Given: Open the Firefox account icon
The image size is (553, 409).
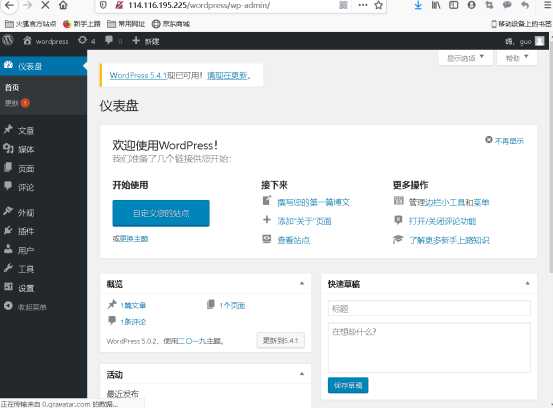Looking at the screenshot, I should 472,5.
